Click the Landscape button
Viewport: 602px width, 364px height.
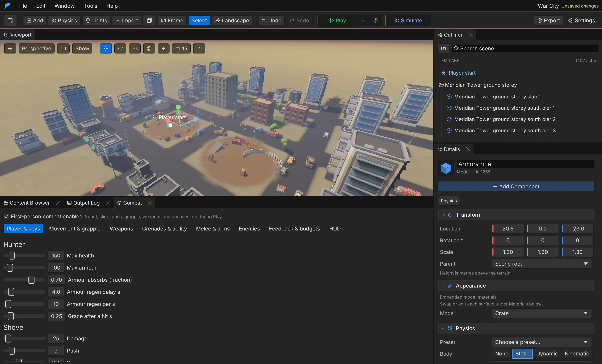coord(232,20)
